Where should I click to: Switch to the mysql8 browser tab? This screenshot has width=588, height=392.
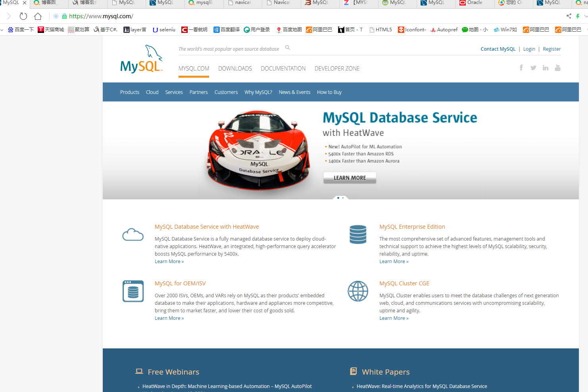point(204,3)
